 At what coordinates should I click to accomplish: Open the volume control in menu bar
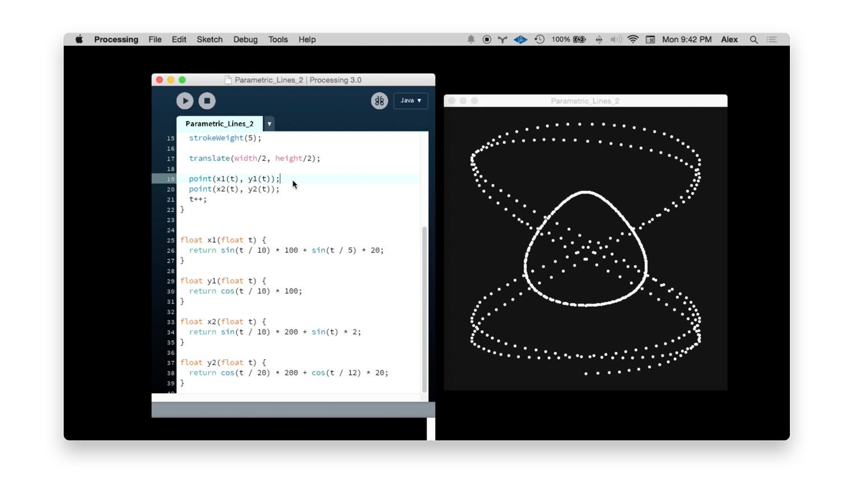coord(615,39)
